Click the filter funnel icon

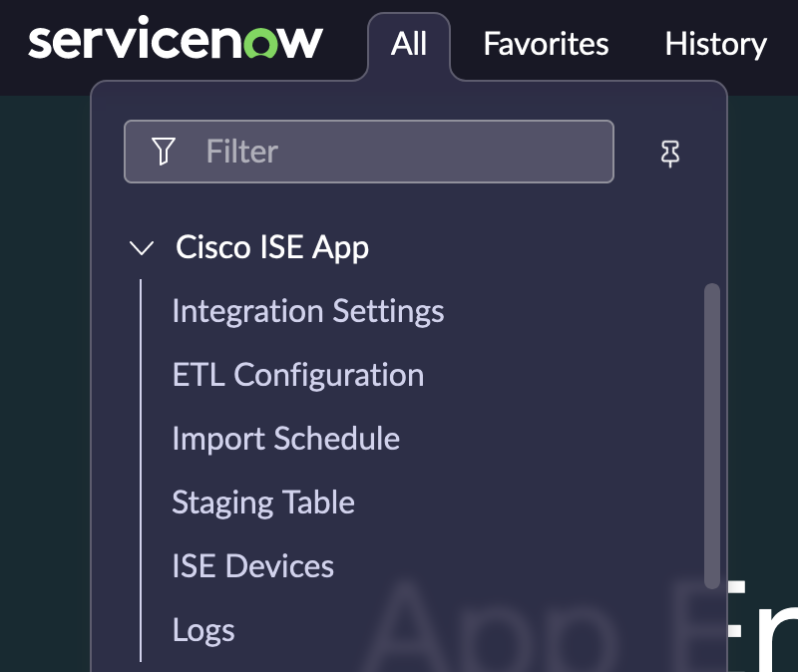point(164,152)
